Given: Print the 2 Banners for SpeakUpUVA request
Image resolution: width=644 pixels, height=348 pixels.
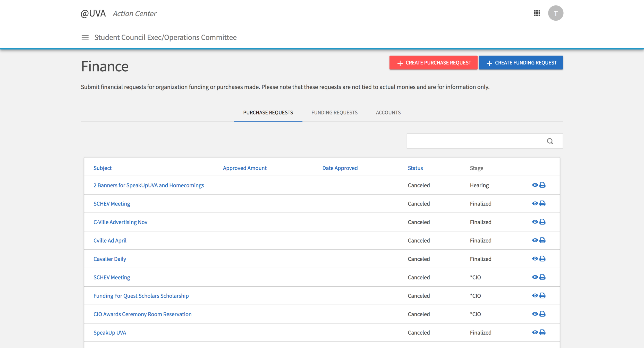Looking at the screenshot, I should coord(542,185).
